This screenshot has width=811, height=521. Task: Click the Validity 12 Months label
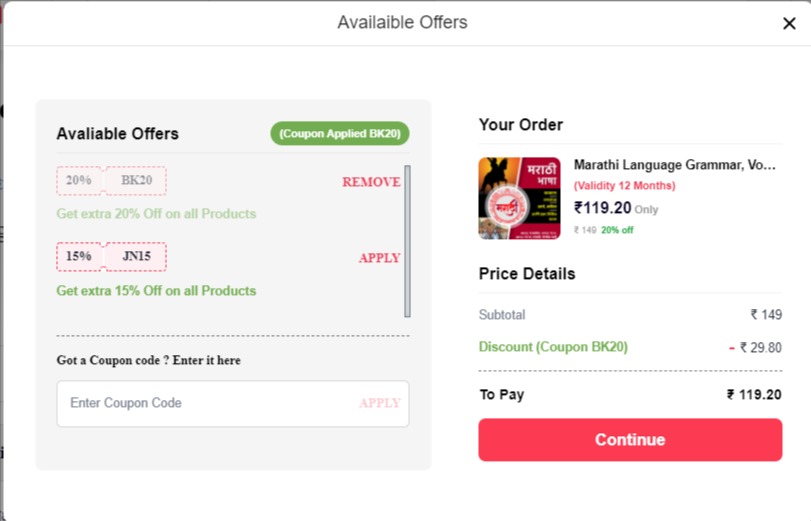[624, 186]
